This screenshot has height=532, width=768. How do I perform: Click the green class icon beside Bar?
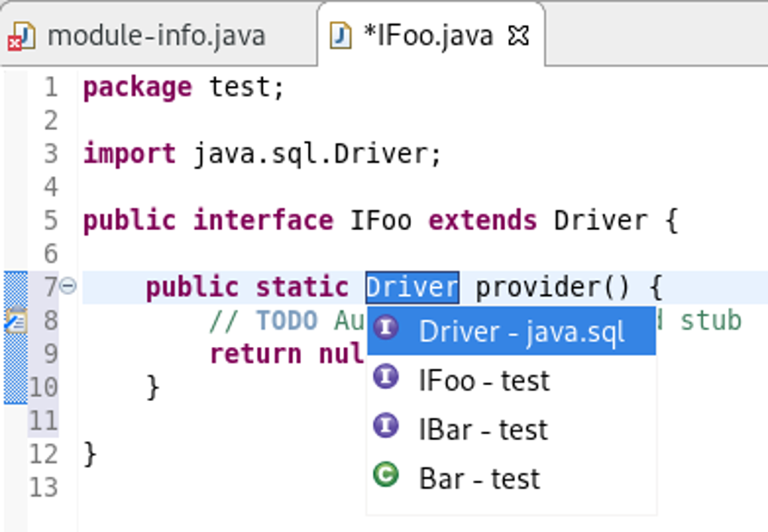(x=386, y=476)
